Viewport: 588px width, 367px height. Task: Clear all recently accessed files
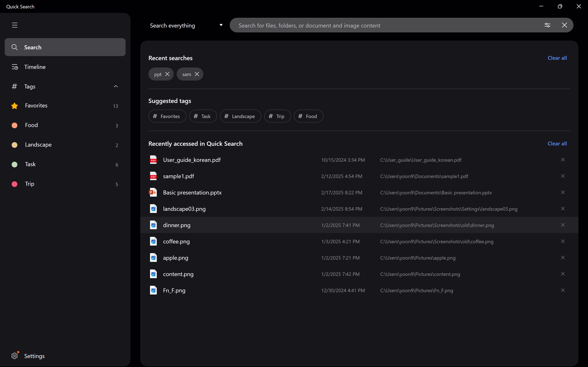point(557,144)
